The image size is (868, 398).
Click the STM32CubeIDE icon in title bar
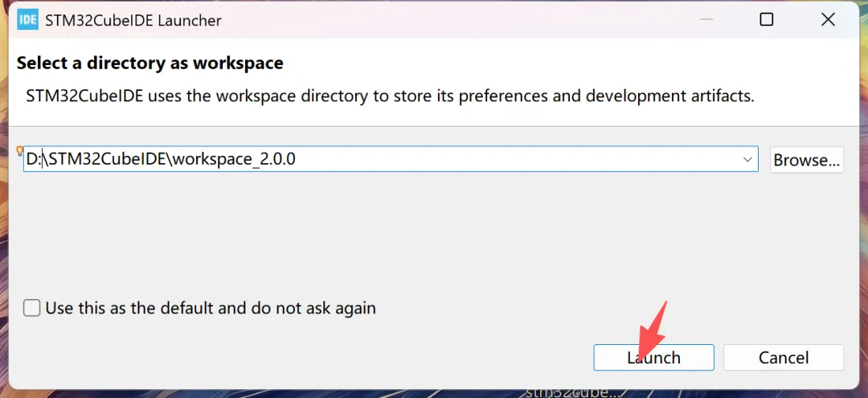28,19
